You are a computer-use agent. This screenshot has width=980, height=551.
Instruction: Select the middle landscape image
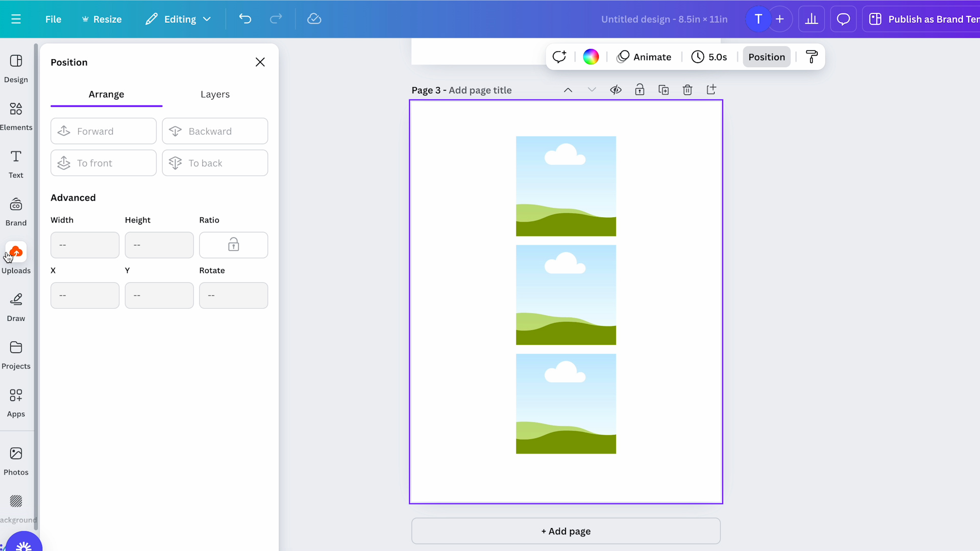(566, 295)
